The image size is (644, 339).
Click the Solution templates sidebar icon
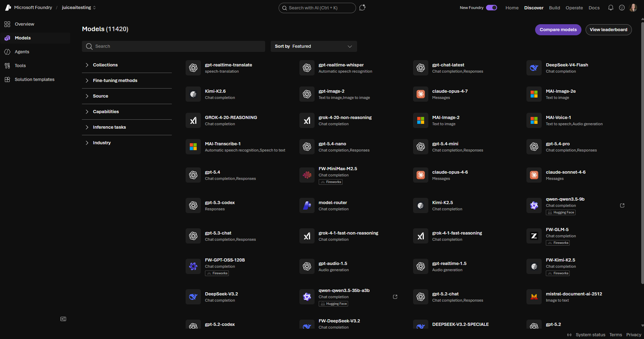tap(7, 80)
